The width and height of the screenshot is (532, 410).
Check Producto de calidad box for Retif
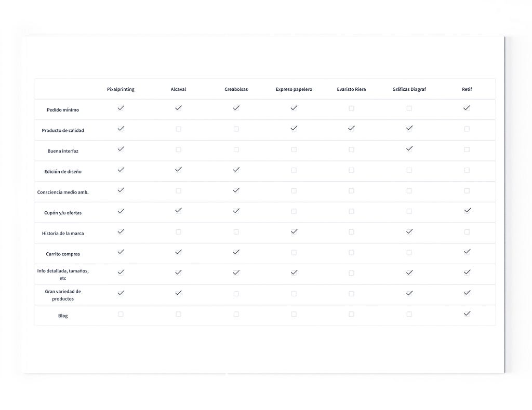(x=467, y=129)
